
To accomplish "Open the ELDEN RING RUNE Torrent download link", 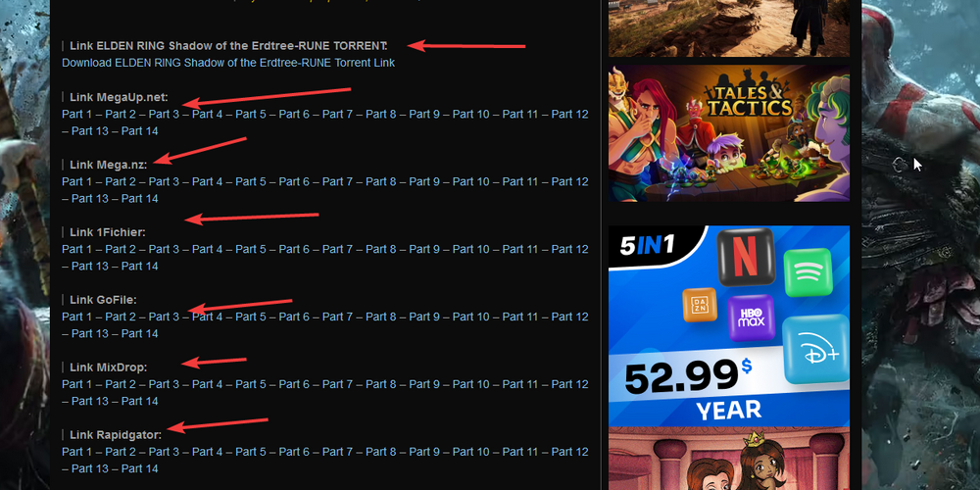I will tap(228, 63).
